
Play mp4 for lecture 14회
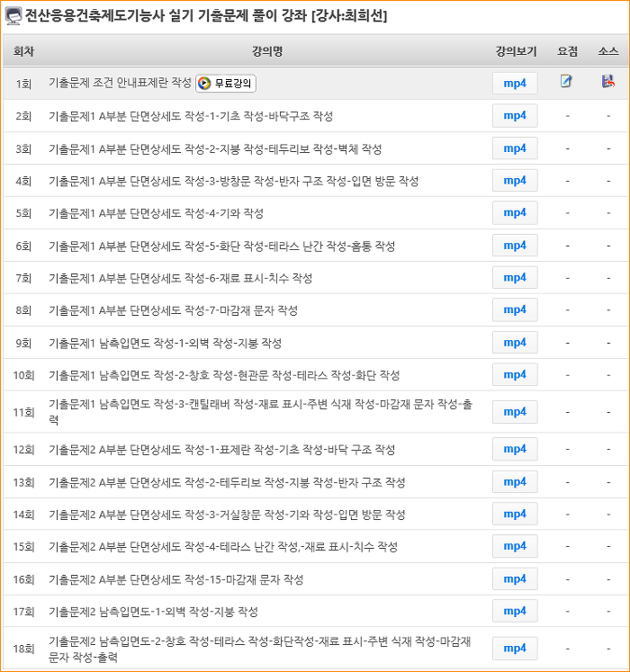pos(515,514)
